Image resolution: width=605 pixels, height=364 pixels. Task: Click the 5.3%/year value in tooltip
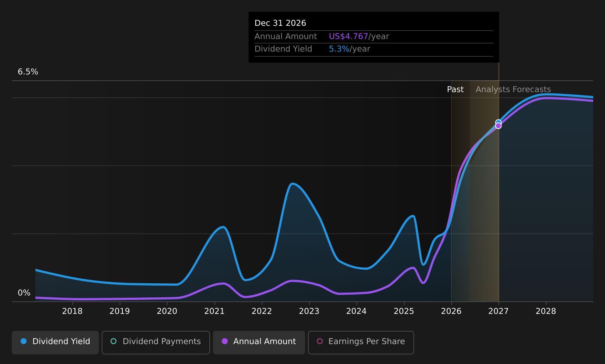click(x=349, y=49)
